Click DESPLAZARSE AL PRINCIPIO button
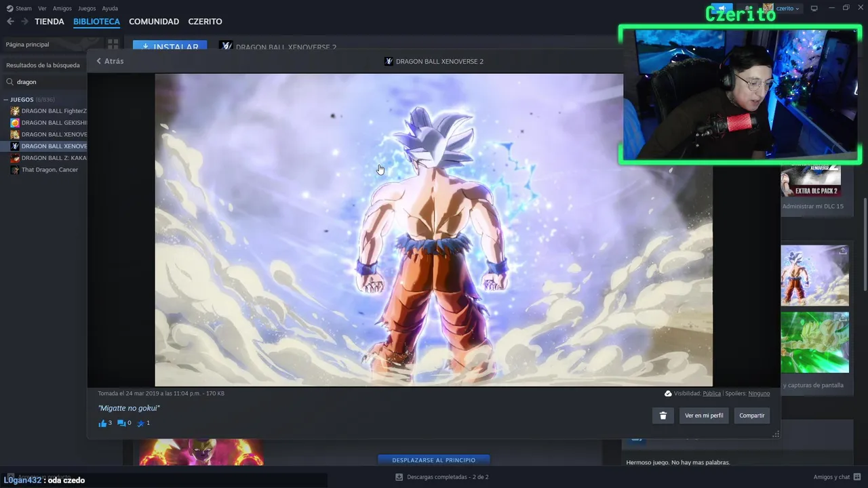 tap(434, 460)
